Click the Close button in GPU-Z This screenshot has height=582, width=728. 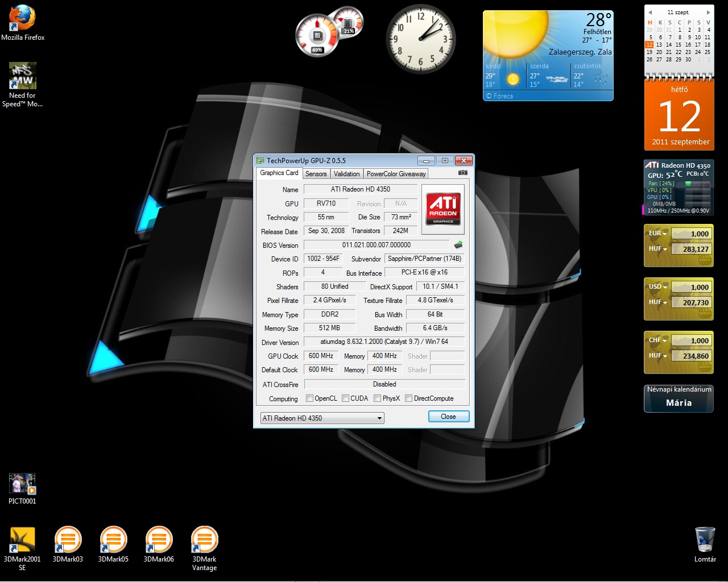pyautogui.click(x=449, y=417)
